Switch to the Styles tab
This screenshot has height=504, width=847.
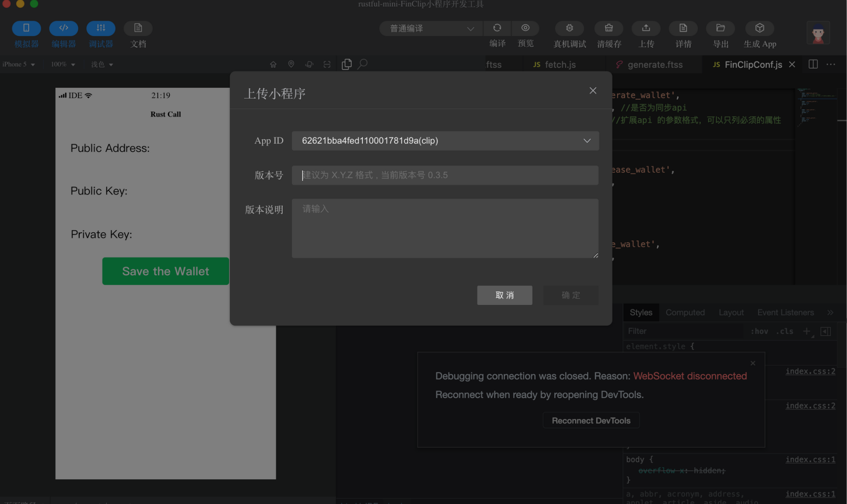pyautogui.click(x=641, y=313)
